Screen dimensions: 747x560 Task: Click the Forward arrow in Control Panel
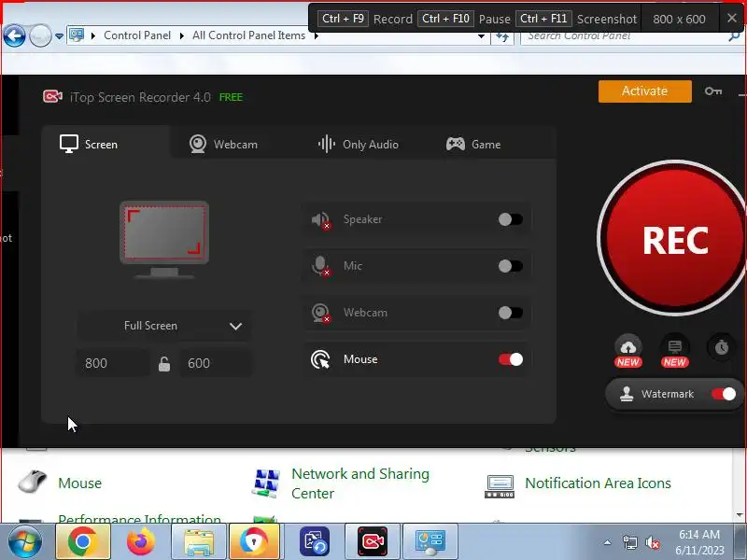click(40, 35)
